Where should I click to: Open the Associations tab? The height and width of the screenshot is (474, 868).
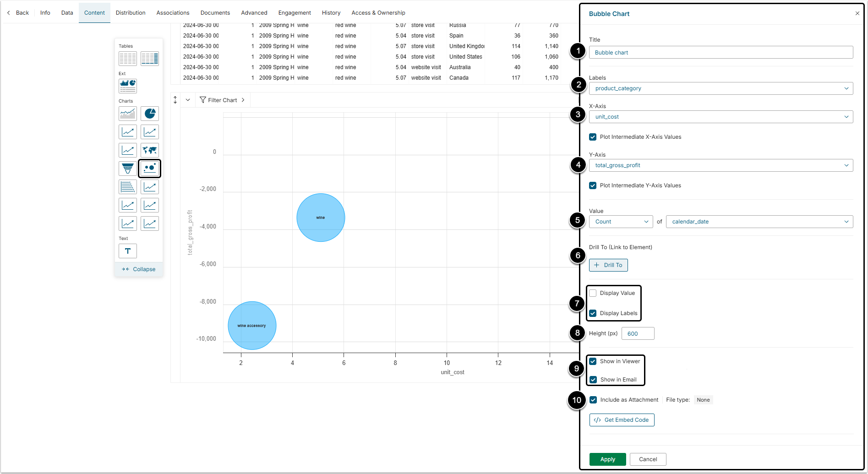tap(173, 13)
